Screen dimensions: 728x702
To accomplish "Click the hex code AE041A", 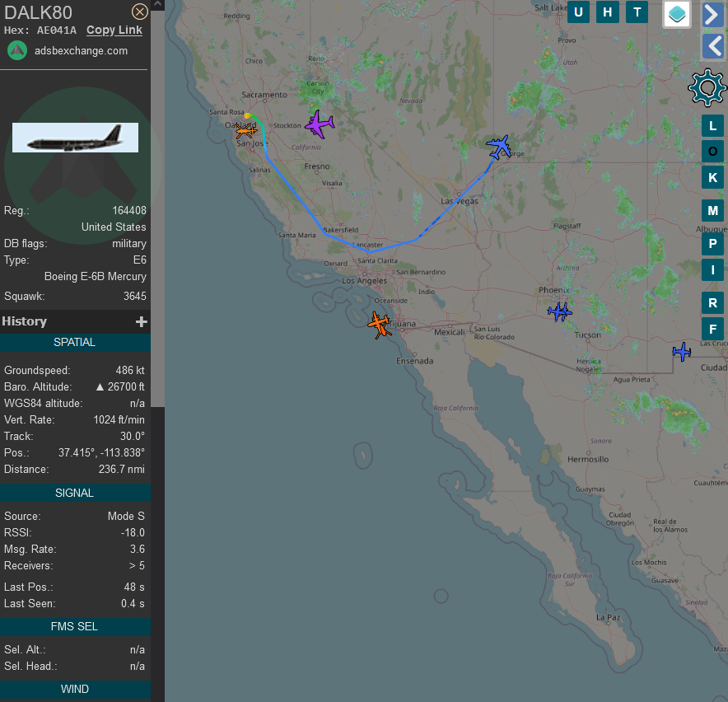I will 57,30.
